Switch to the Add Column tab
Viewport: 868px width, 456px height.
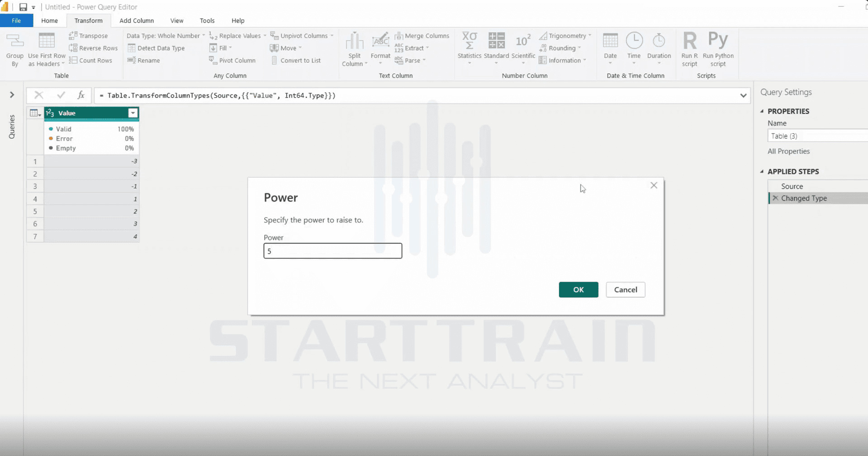tap(137, 20)
